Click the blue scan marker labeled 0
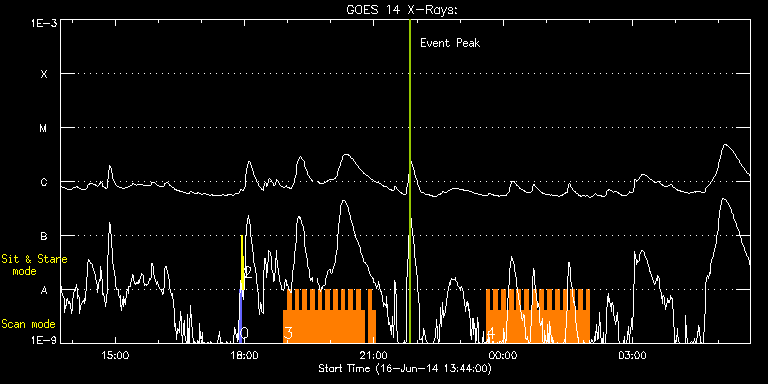The image size is (768, 384). click(240, 316)
